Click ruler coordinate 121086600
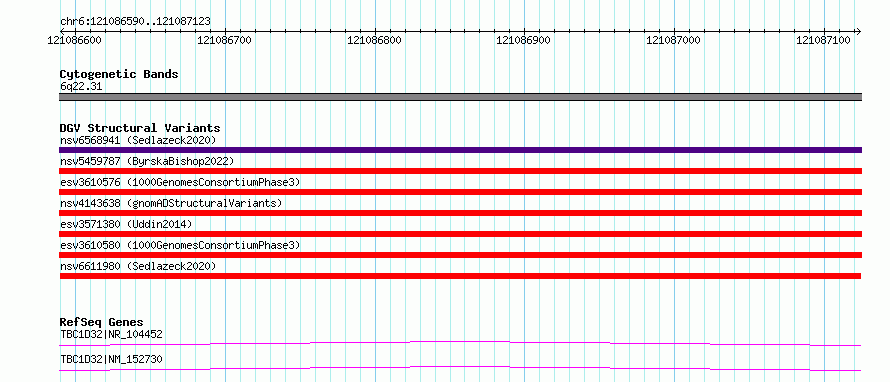The width and height of the screenshot is (890, 382). pos(75,40)
